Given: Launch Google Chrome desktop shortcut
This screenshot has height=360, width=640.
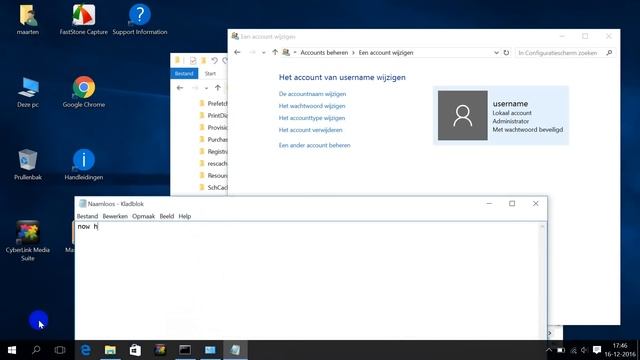Looking at the screenshot, I should [x=84, y=92].
